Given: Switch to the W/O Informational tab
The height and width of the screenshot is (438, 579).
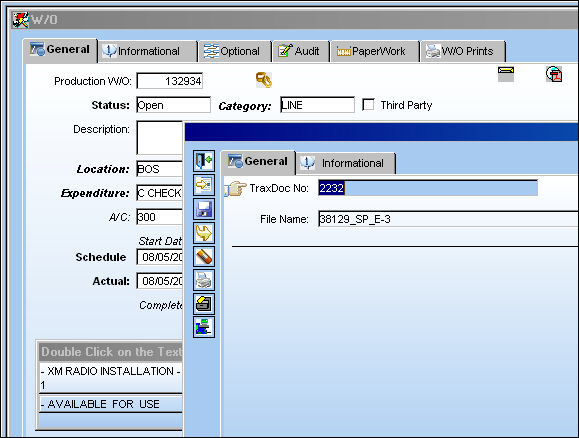Looking at the screenshot, I should pyautogui.click(x=148, y=51).
